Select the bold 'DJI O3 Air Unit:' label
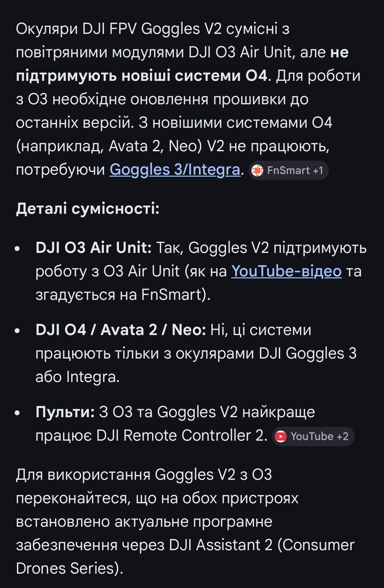Viewport: 384px width, 588px height. [93, 248]
